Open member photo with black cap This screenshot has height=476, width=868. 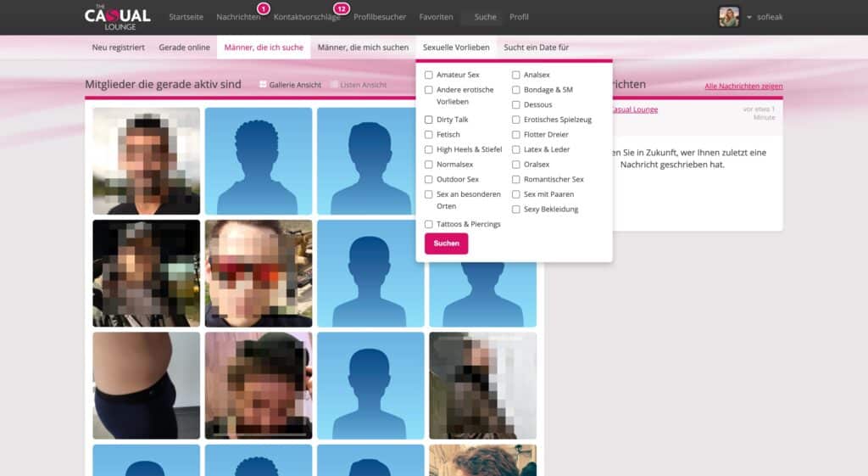(259, 386)
